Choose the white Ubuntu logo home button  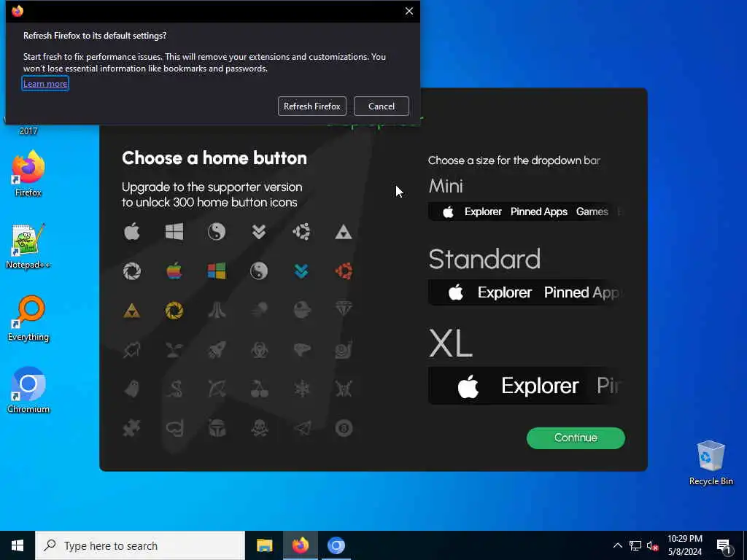(x=301, y=232)
